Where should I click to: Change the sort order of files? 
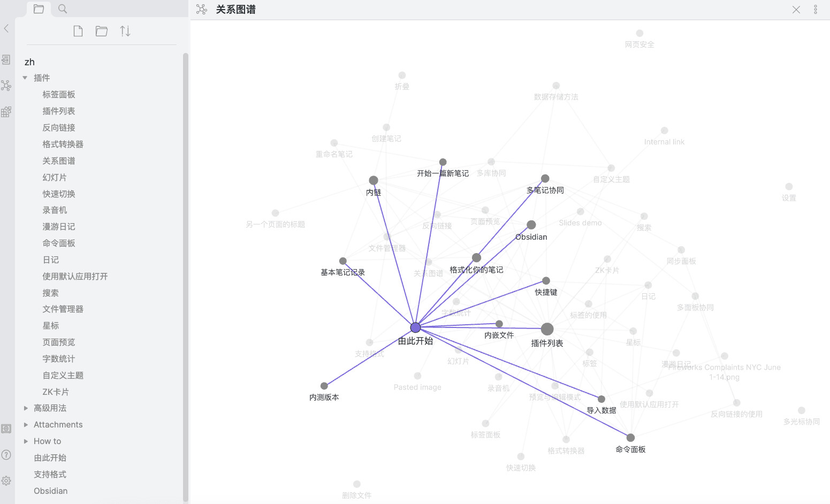125,31
